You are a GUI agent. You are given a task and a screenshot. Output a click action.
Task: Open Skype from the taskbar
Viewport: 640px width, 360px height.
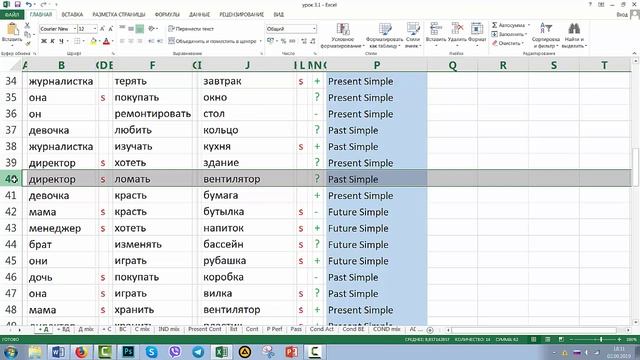(x=151, y=352)
